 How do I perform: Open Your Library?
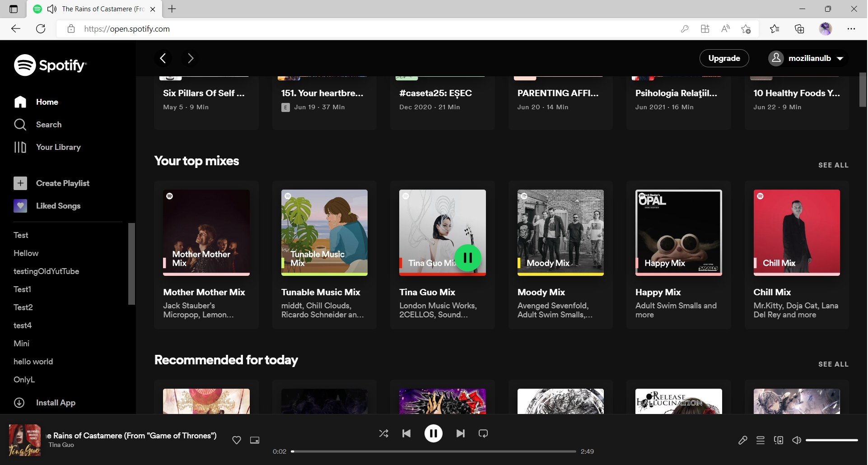[58, 147]
